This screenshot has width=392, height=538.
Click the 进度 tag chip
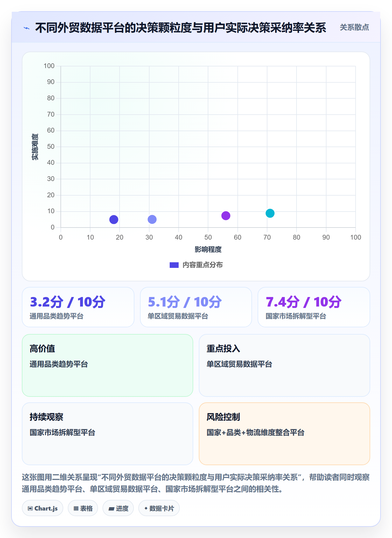point(118,508)
